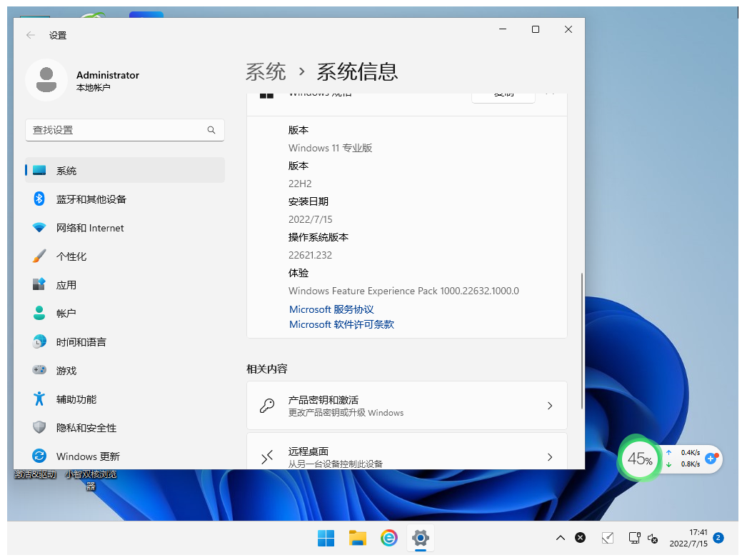Open File Explorer from taskbar
742x560 pixels.
pyautogui.click(x=357, y=539)
